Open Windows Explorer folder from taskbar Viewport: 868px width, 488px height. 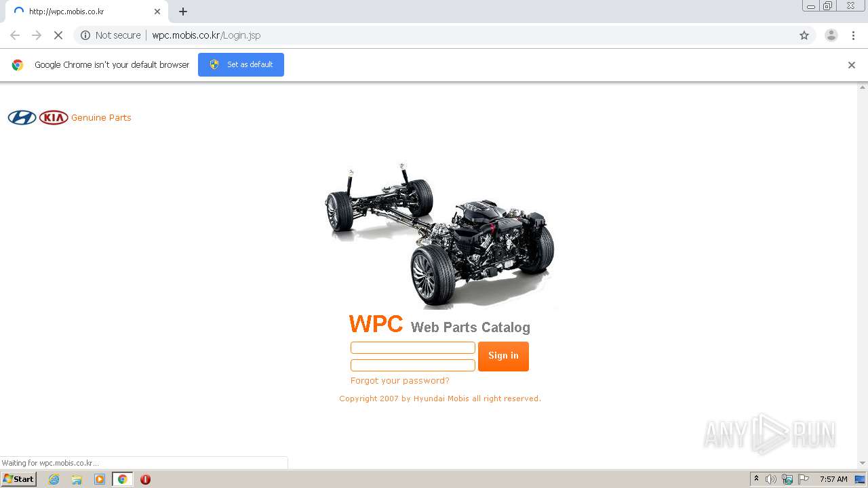click(77, 479)
